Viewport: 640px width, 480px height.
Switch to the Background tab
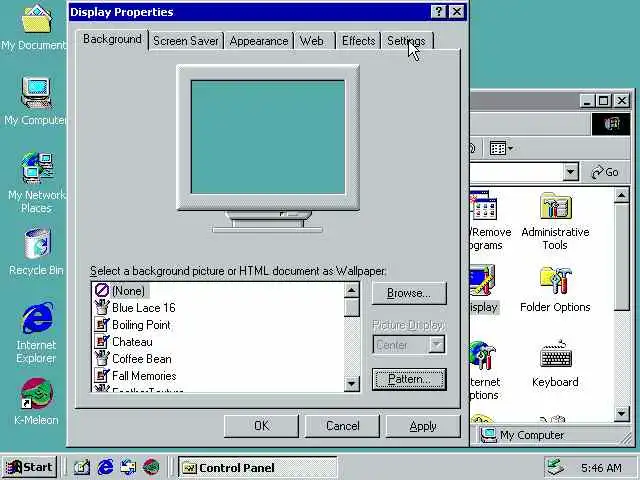[x=112, y=39]
